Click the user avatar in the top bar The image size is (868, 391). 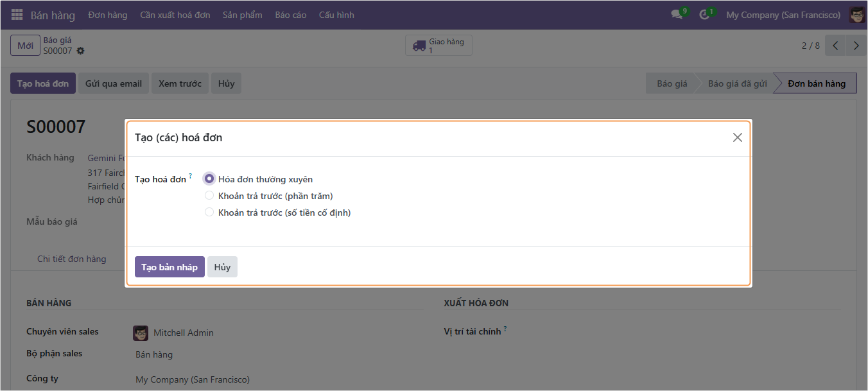tap(856, 15)
